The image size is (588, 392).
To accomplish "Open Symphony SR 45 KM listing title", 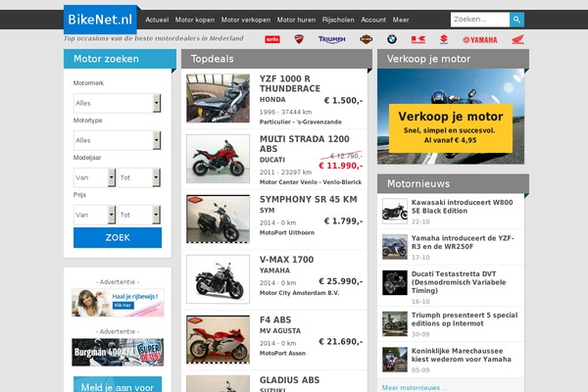I will point(309,199).
